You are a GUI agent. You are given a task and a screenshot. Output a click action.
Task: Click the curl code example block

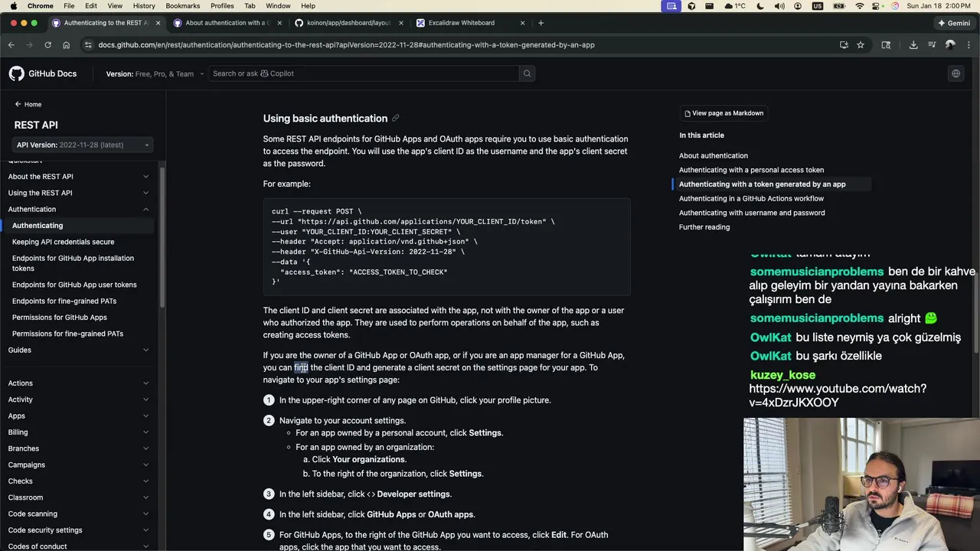[x=446, y=246]
